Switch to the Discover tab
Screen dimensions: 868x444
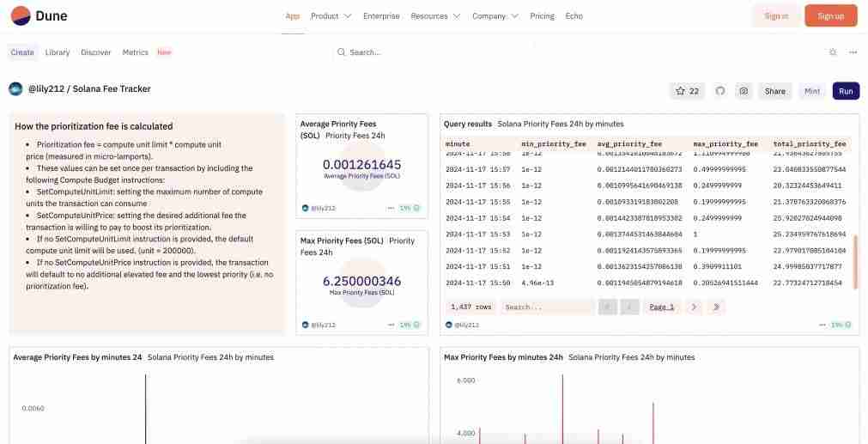click(96, 52)
